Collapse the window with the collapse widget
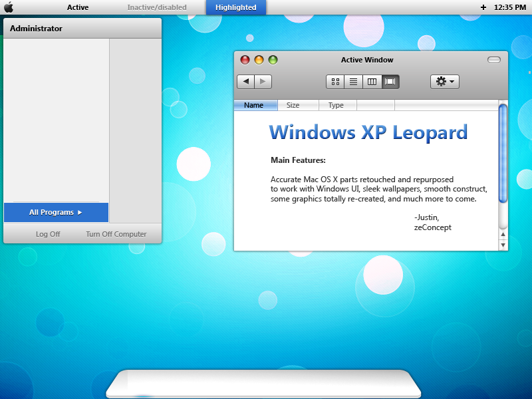Image resolution: width=532 pixels, height=399 pixels. click(494, 60)
